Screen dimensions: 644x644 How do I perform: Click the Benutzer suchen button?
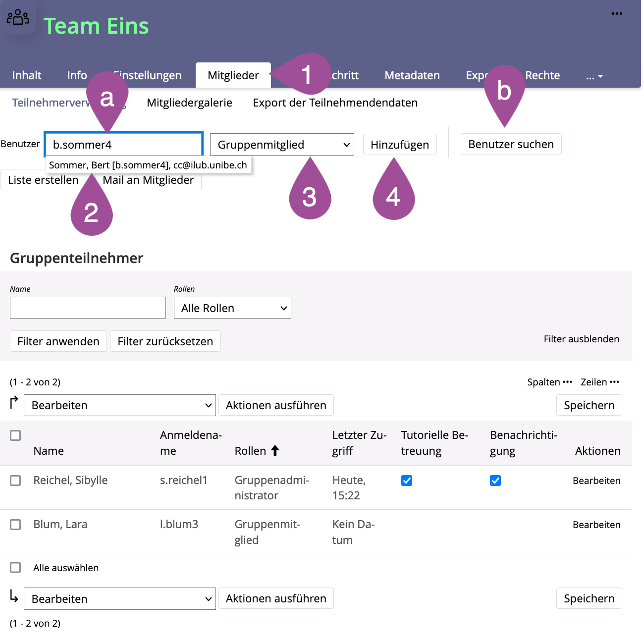pos(511,144)
